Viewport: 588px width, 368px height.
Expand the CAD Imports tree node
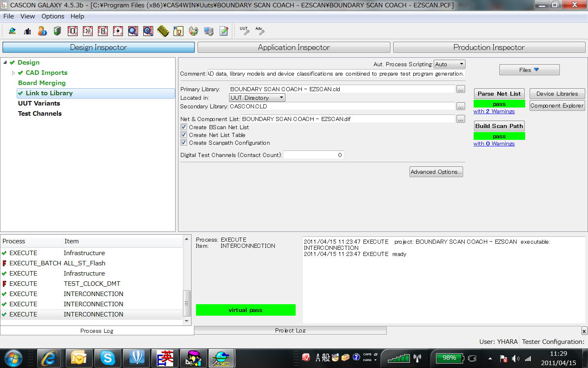click(13, 73)
